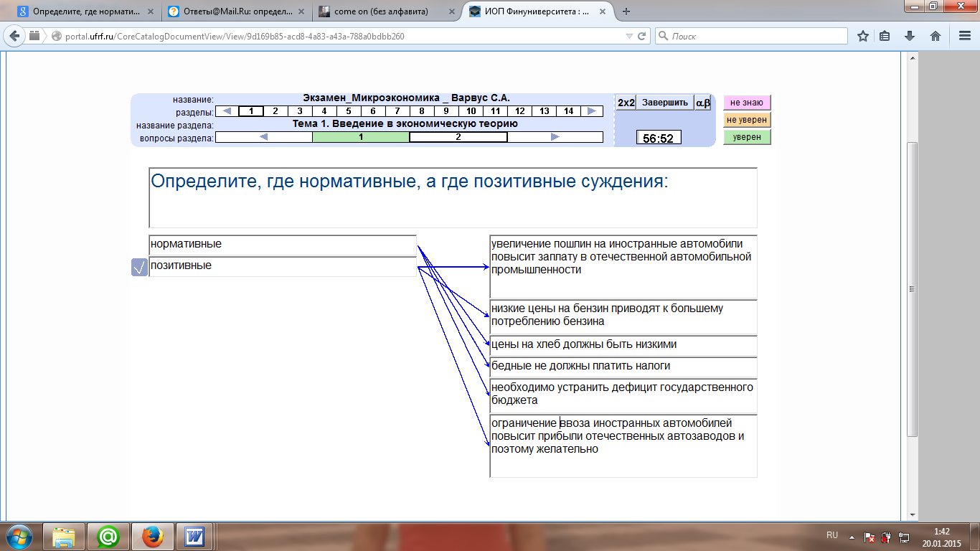
Task: Bookmark this page with the star icon
Action: (x=863, y=36)
